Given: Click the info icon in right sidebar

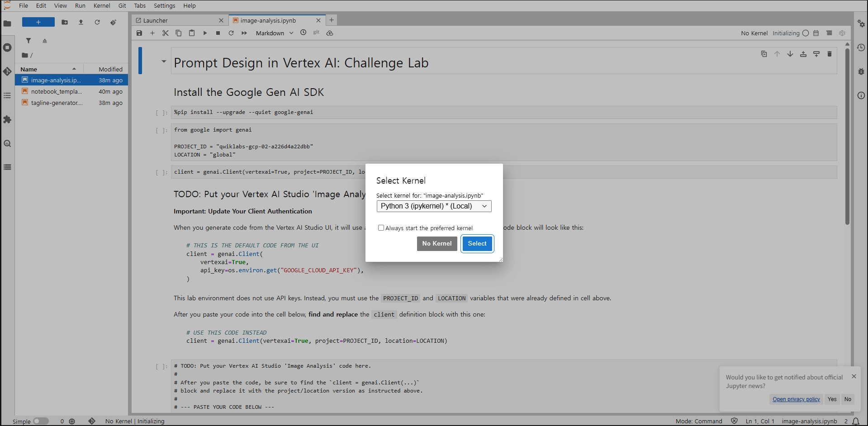Looking at the screenshot, I should pos(861,95).
